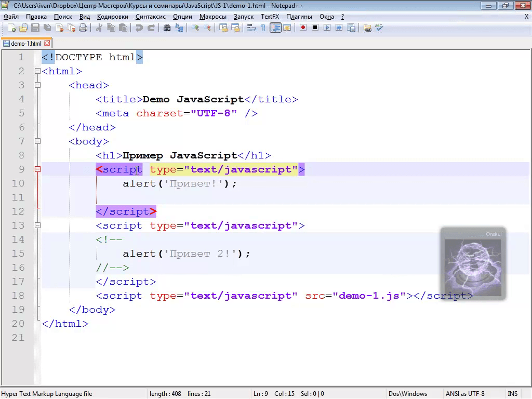Viewport: 532px width, 399px height.
Task: Open the Запуск menu
Action: (244, 17)
